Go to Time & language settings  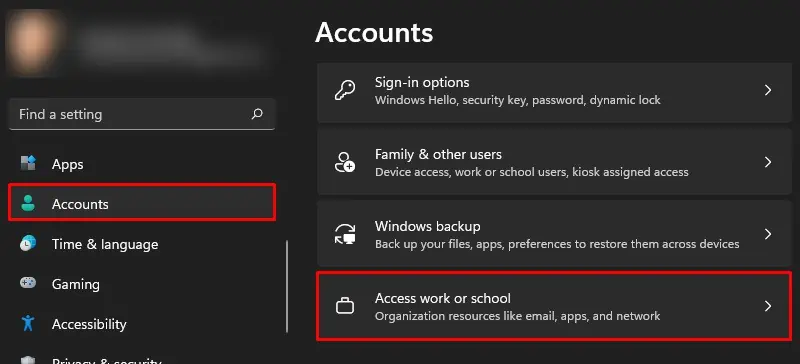point(142,244)
